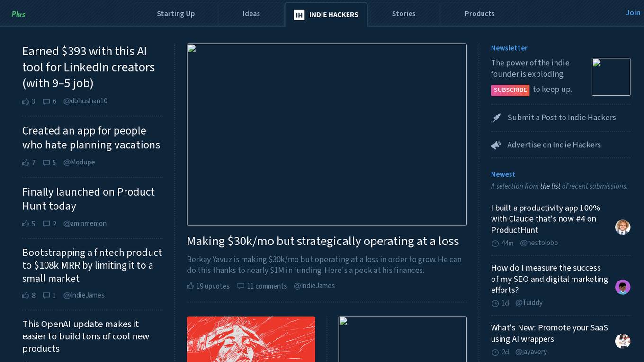
Task: Open comments icon on the Modupe post
Action: (46, 162)
